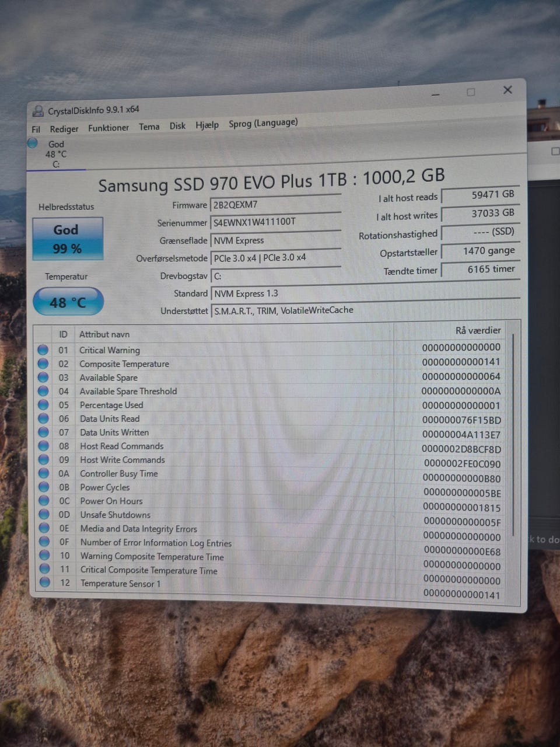The height and width of the screenshot is (747, 560).
Task: Click the status icon for Percentage Used
Action: (43, 404)
